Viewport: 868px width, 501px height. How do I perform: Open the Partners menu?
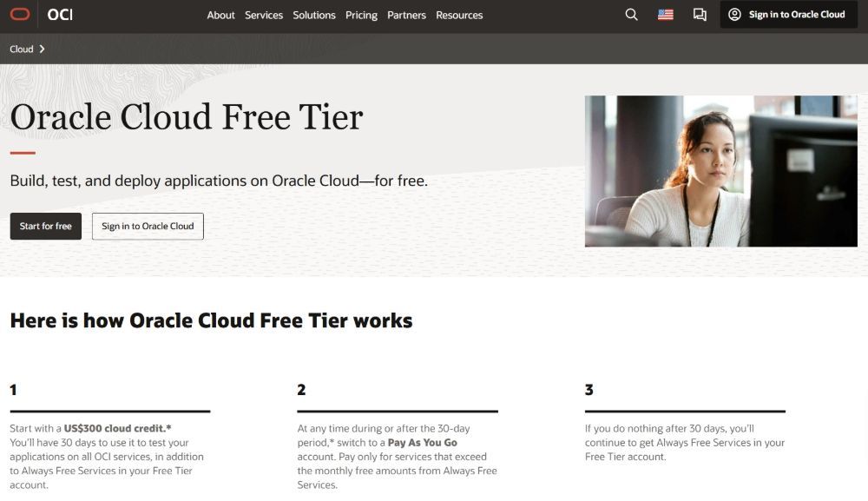(406, 16)
